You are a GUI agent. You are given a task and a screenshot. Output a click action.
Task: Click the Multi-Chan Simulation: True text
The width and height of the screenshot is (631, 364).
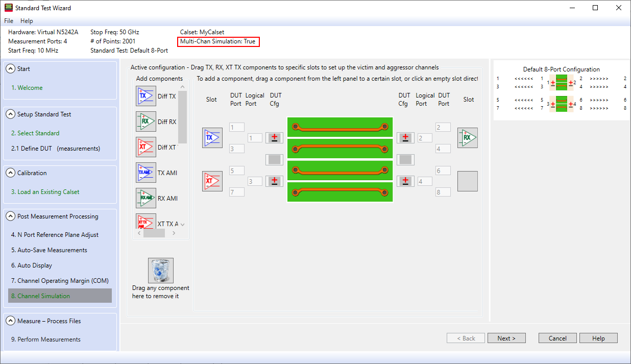[x=218, y=41]
